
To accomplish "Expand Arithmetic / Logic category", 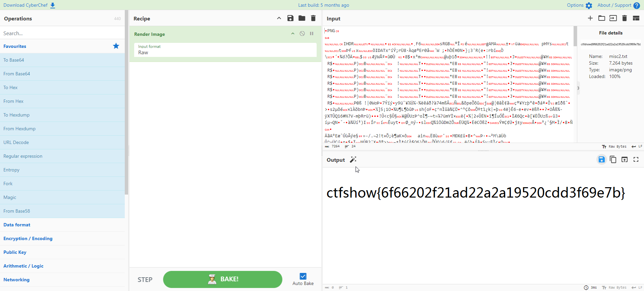I will 62,266.
